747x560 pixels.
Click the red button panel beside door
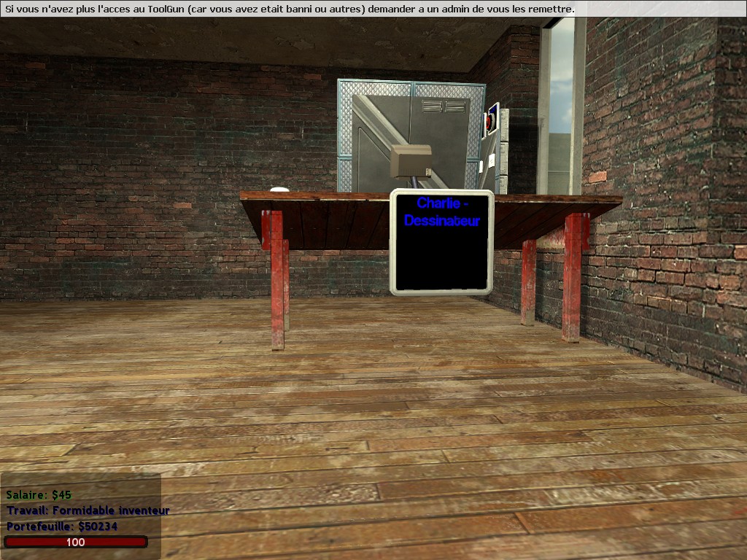tap(492, 120)
